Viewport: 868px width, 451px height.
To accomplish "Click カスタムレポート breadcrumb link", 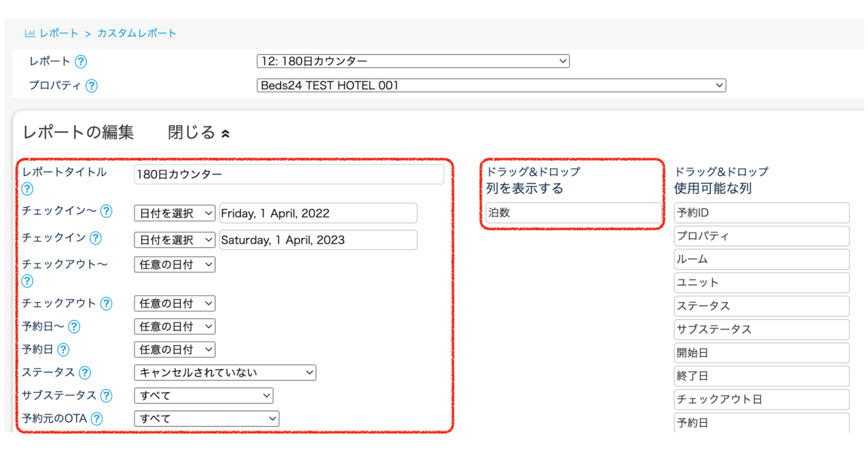I will 137,33.
